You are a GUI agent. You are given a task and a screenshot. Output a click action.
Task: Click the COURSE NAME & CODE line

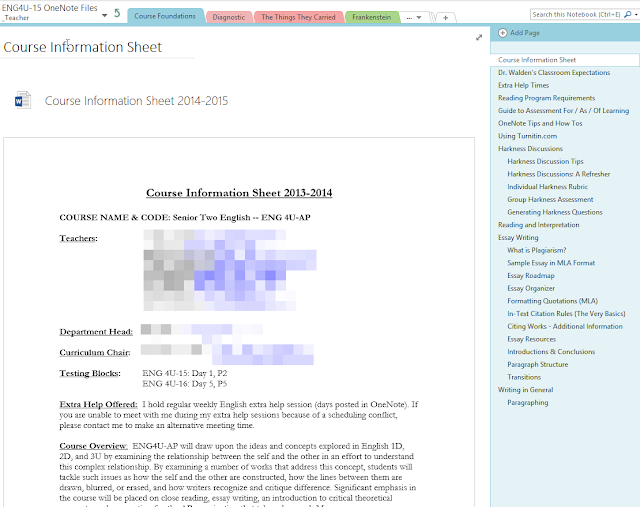pyautogui.click(x=185, y=217)
